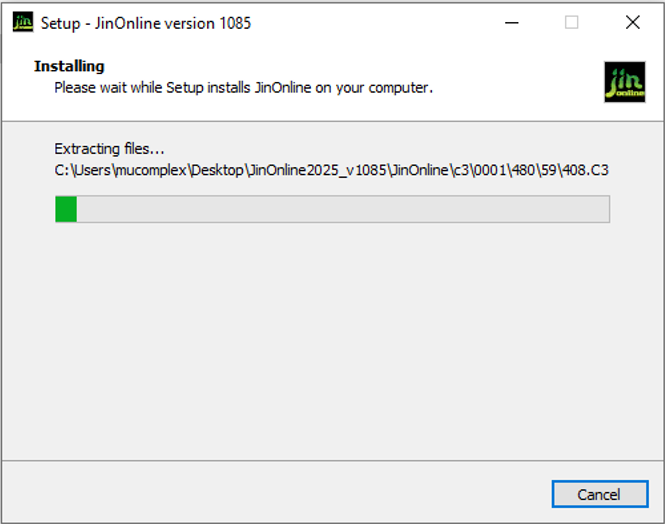Click the "Extracting files..." status label
The height and width of the screenshot is (524, 665).
tap(109, 148)
